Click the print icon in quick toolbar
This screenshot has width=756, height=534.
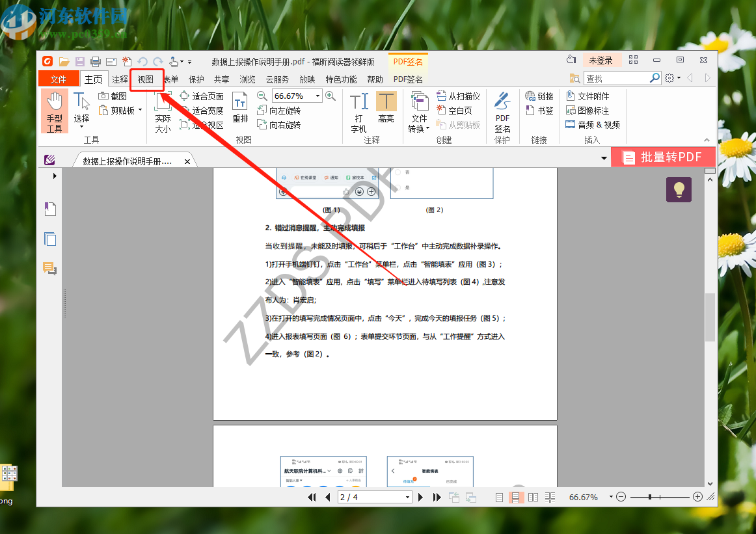(x=96, y=61)
